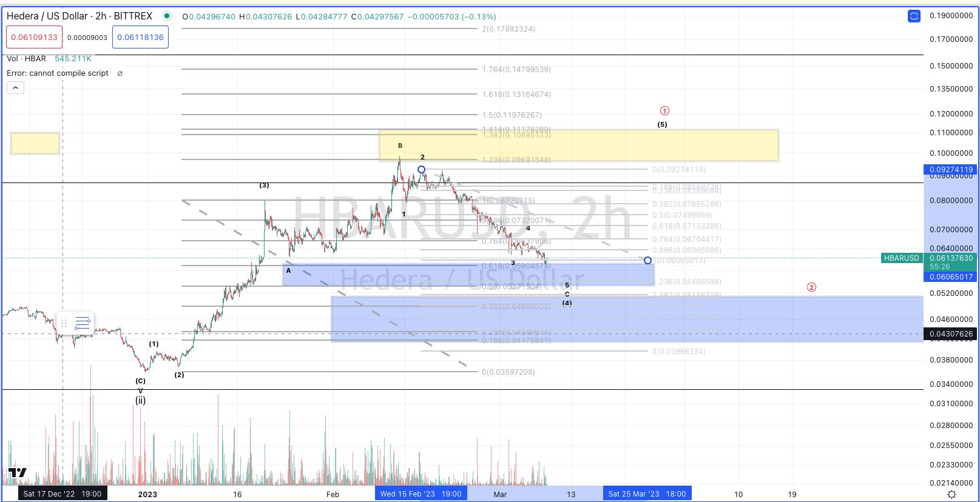The image size is (980, 502).
Task: Select upper blue anchor point near wave 2
Action: click(x=421, y=170)
